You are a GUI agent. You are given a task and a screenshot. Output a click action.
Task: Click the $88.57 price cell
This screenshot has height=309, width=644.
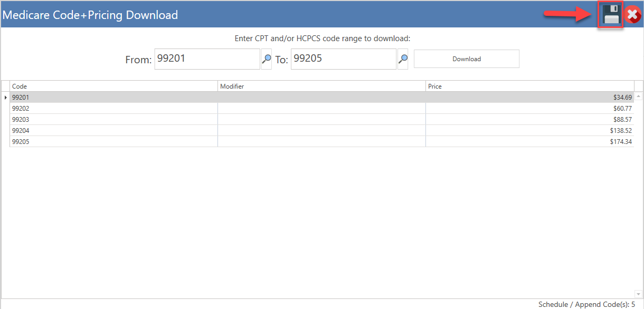[x=530, y=120]
